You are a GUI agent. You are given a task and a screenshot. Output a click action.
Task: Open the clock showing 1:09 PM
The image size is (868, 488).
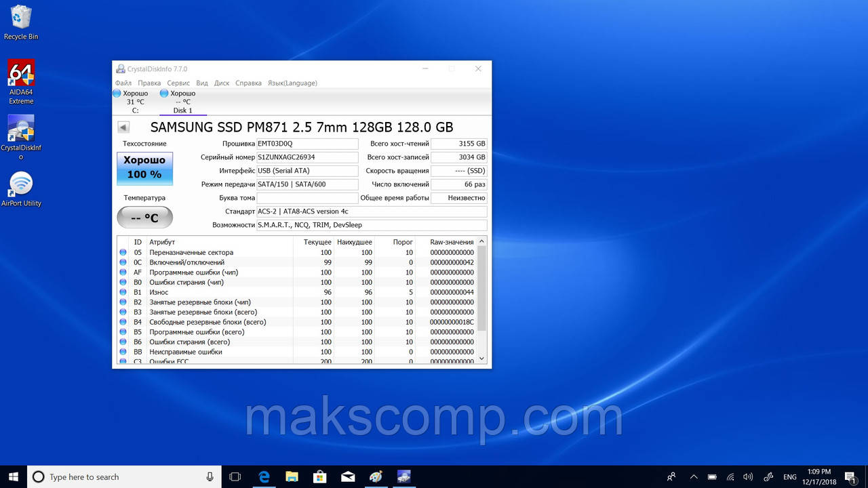pyautogui.click(x=818, y=476)
